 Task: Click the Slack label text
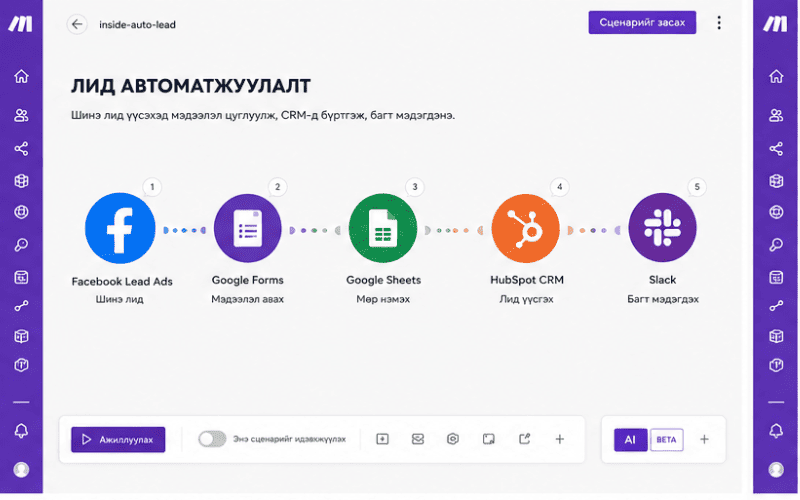(662, 280)
